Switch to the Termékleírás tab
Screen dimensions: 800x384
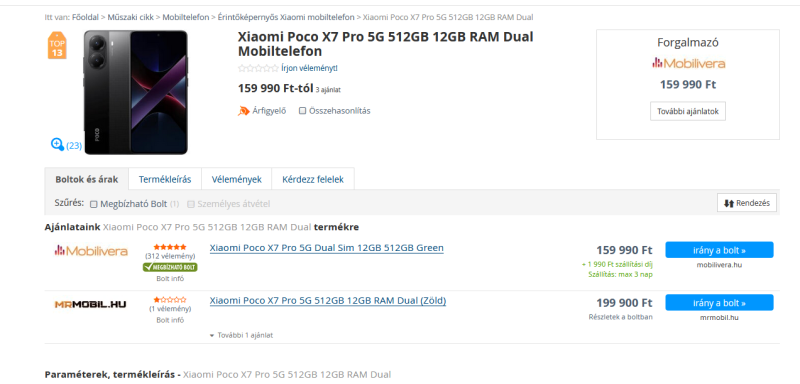[165, 180]
